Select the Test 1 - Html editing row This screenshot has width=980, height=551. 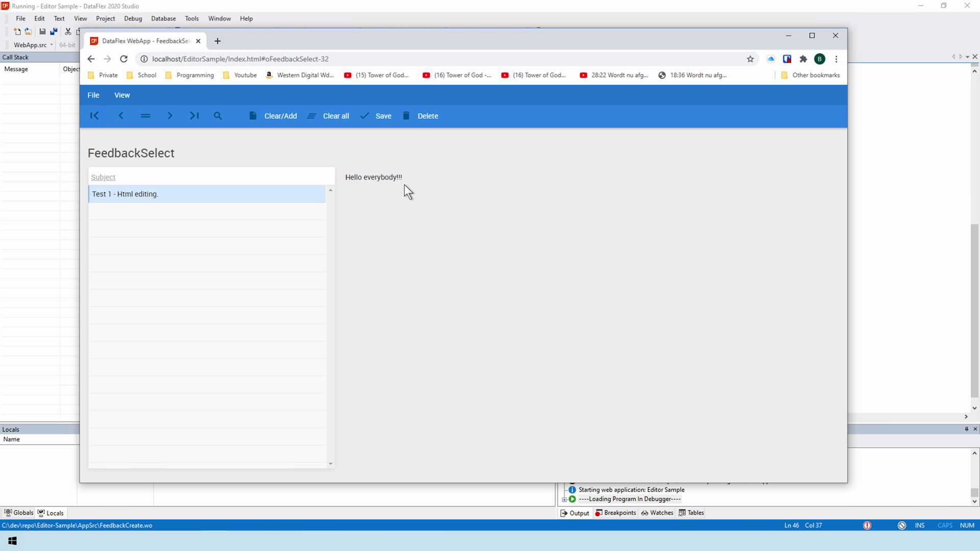coord(207,194)
